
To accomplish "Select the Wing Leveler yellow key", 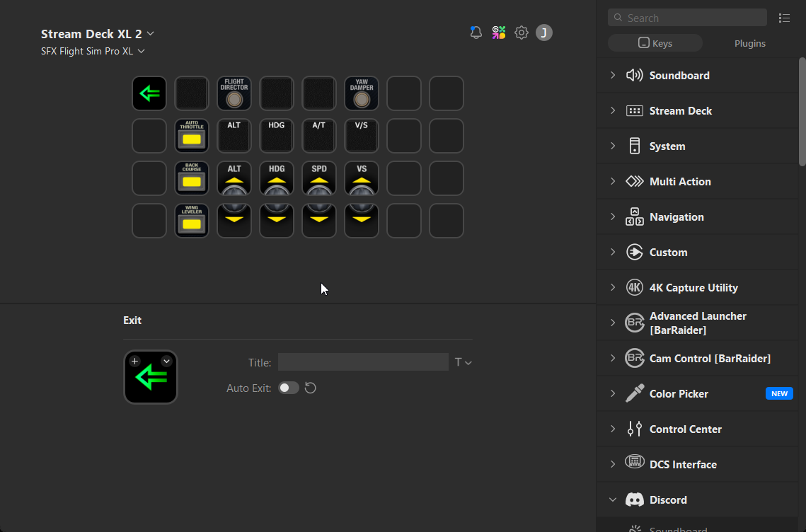I will click(x=192, y=221).
